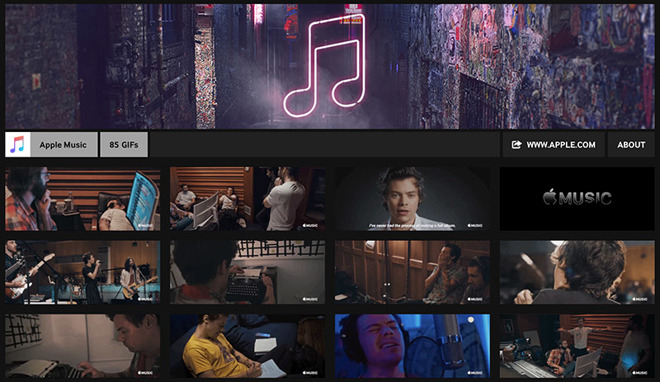This screenshot has height=382, width=660.
Task: Open GIF of two men by wood panels
Action: [412, 272]
